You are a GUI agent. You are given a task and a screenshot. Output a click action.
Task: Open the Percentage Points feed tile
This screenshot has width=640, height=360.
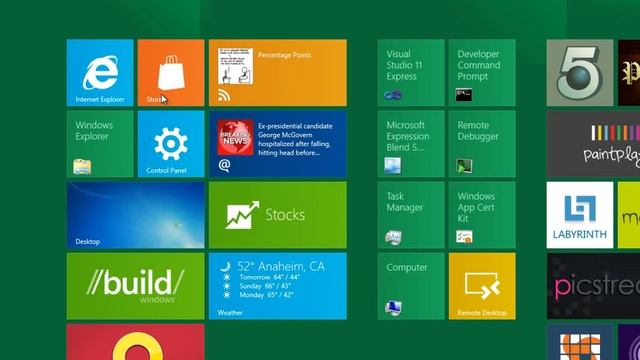(x=278, y=73)
